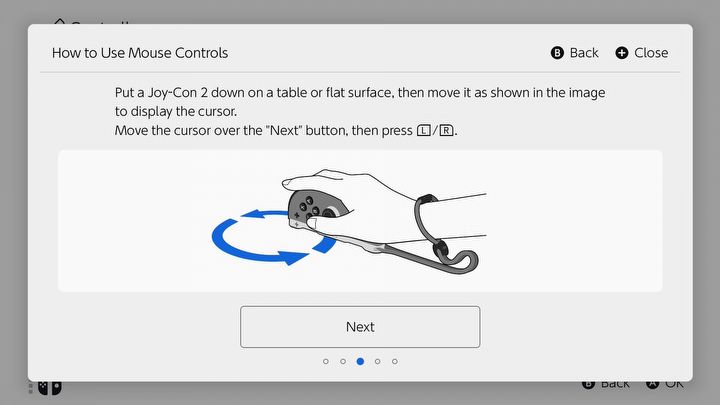Click the dimmed OK prompt behind dialog

(674, 385)
